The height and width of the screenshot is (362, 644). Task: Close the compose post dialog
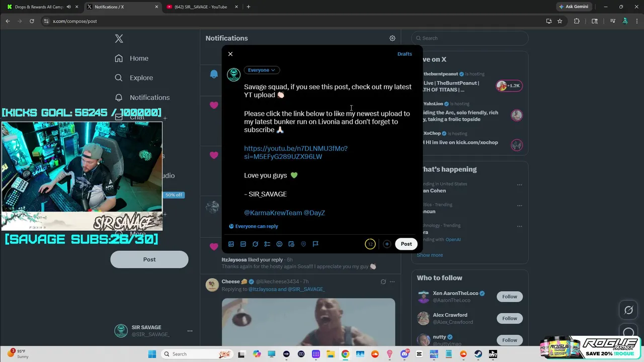pyautogui.click(x=230, y=54)
